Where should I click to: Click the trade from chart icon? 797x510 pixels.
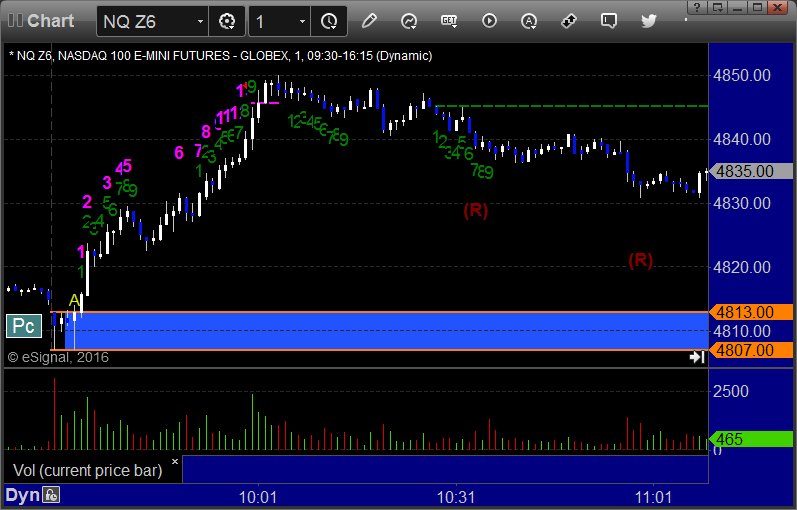569,21
